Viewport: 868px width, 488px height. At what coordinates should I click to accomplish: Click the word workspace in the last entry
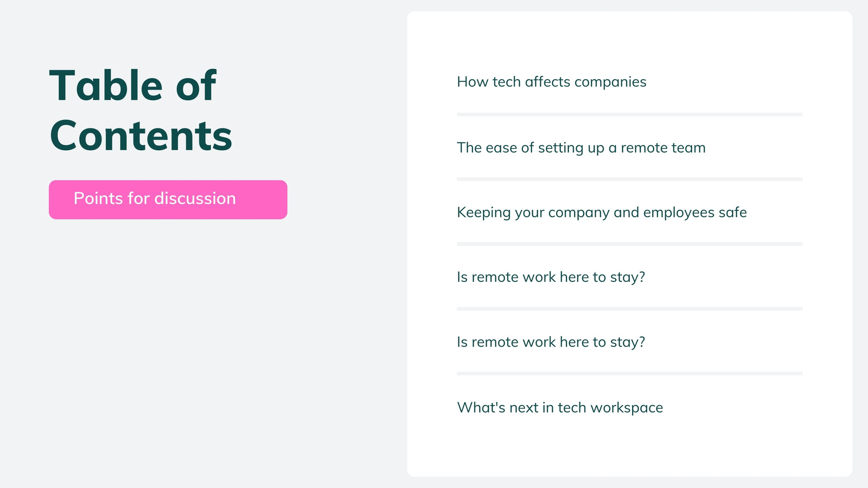coord(627,408)
